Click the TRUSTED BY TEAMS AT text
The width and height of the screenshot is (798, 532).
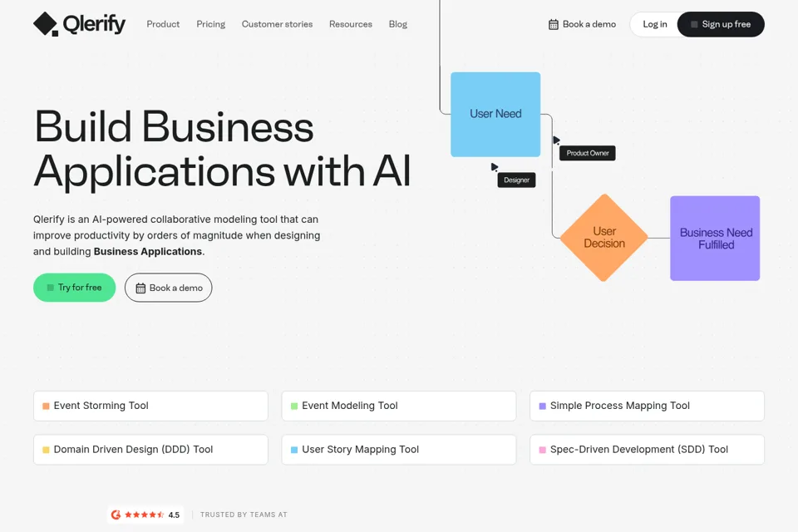[244, 515]
